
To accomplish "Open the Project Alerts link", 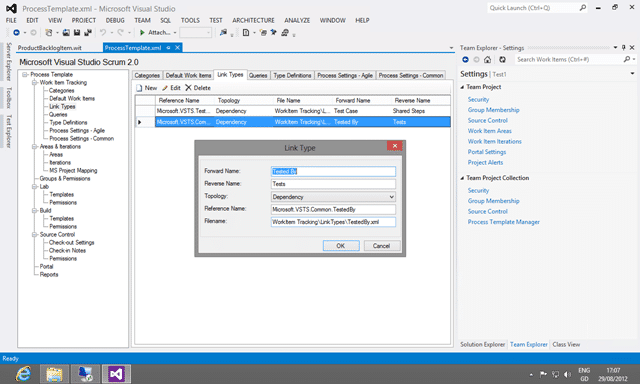I will (x=485, y=163).
